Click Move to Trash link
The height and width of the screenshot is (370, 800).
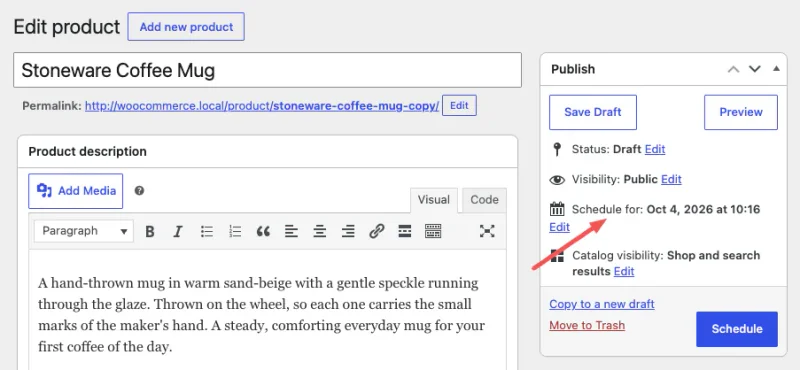(x=587, y=325)
